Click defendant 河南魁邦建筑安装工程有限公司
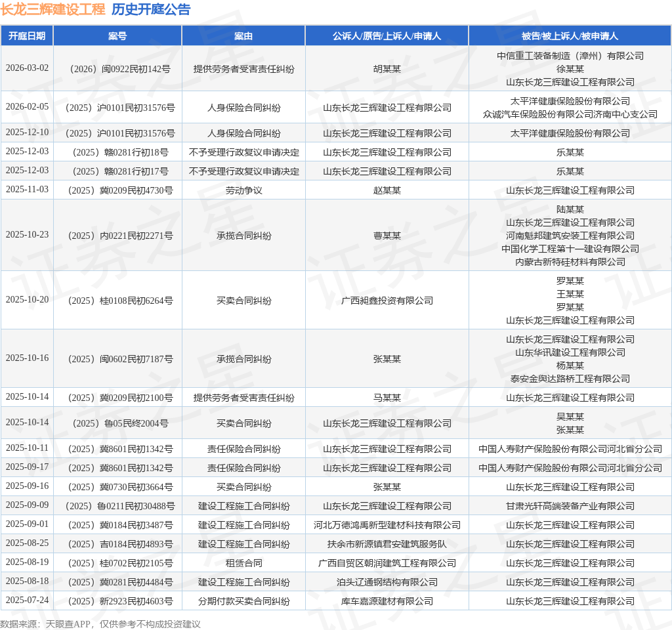The width and height of the screenshot is (672, 630). click(570, 236)
